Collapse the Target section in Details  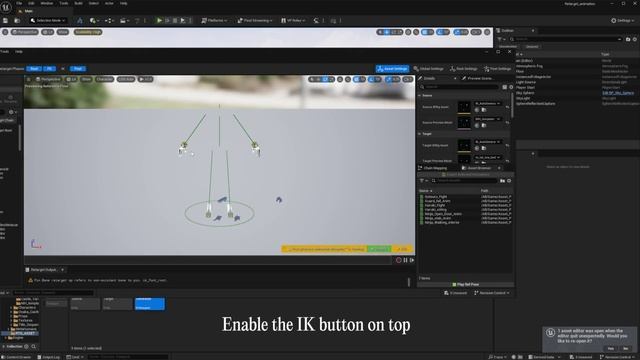[420, 134]
